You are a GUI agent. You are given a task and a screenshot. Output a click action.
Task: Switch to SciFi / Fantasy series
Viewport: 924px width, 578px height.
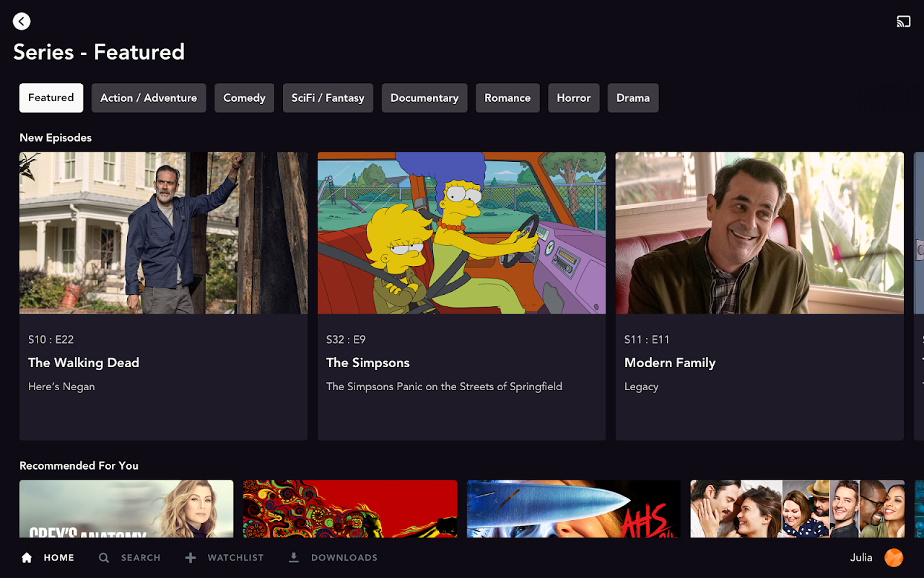point(328,98)
